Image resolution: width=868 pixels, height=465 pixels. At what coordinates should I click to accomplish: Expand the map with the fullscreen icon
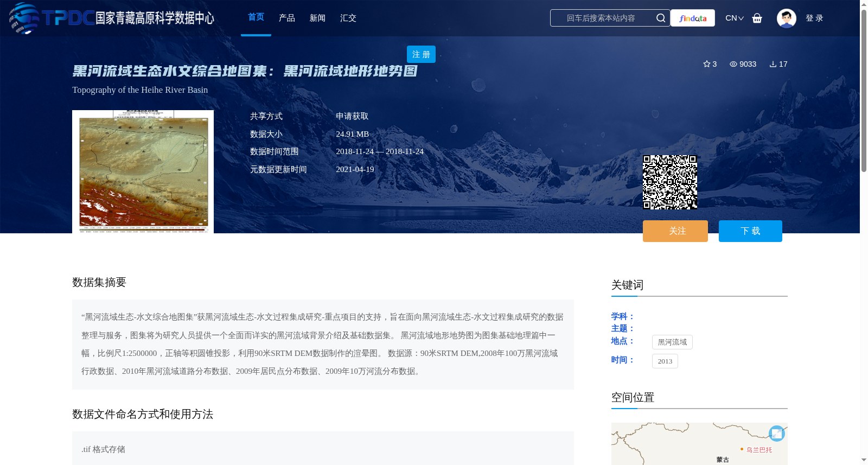pos(777,434)
